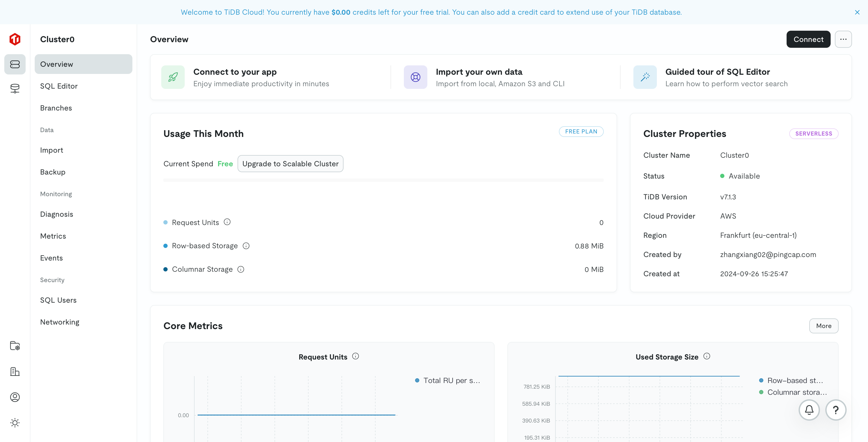
Task: Open the help question mark button
Action: [836, 410]
